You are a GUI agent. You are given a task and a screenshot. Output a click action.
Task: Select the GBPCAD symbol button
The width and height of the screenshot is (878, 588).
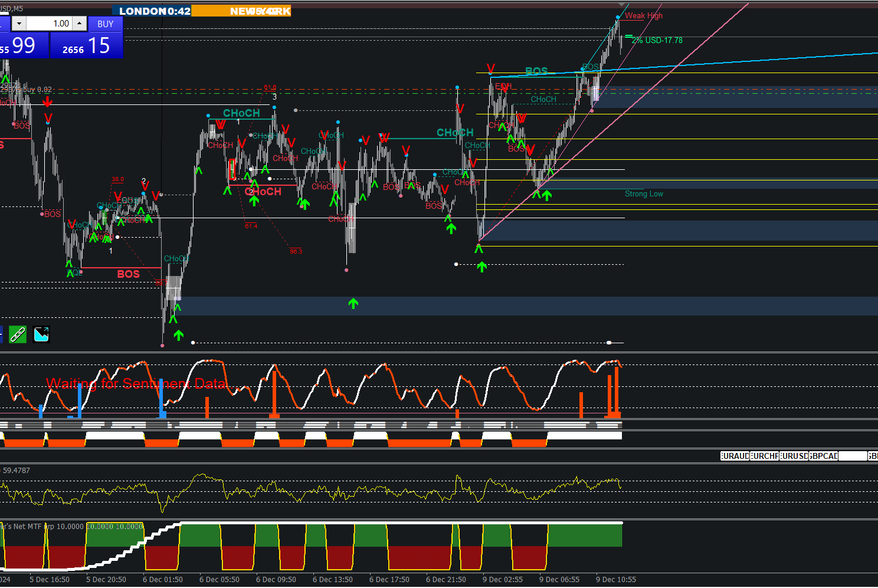824,456
